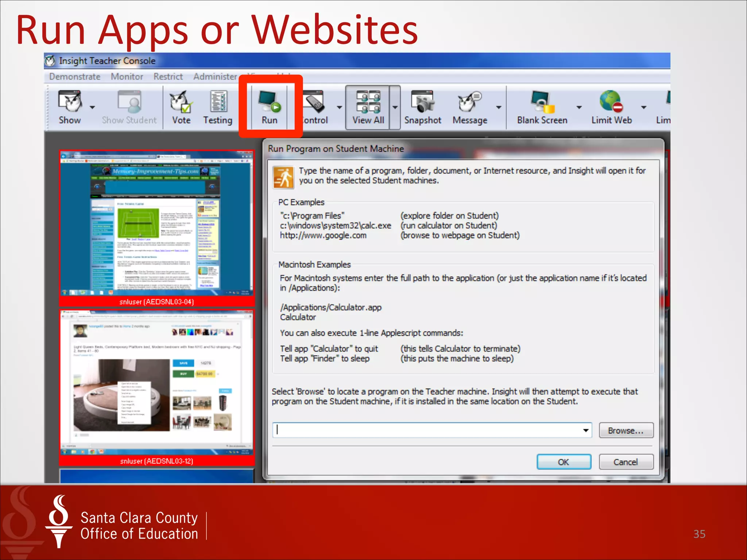This screenshot has height=560, width=747.
Task: Expand the Show button dropdown arrow
Action: coord(92,107)
